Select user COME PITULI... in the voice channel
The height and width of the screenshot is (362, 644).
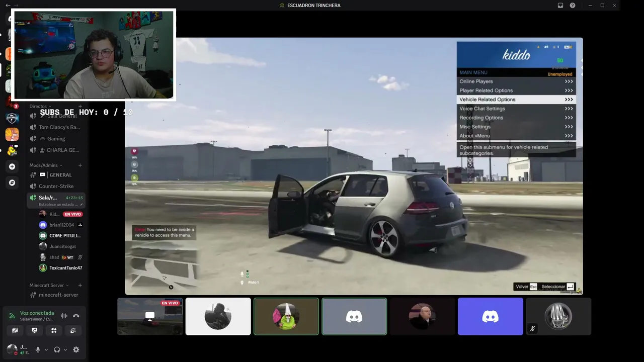(x=60, y=236)
